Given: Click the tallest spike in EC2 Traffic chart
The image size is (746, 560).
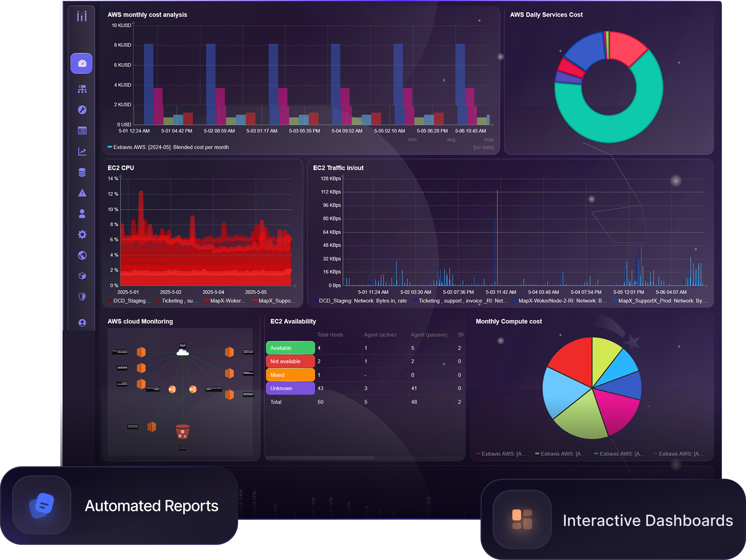Looking at the screenshot, I should 497,238.
